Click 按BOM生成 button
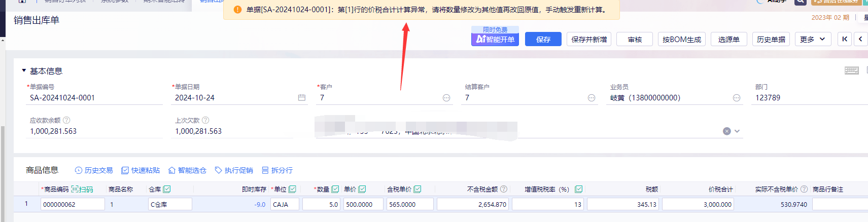868x222 pixels. (681, 39)
